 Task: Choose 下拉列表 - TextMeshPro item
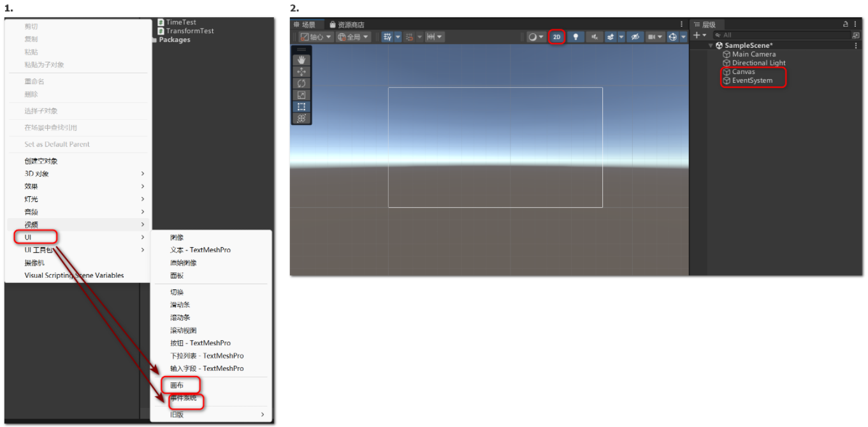pyautogui.click(x=211, y=356)
